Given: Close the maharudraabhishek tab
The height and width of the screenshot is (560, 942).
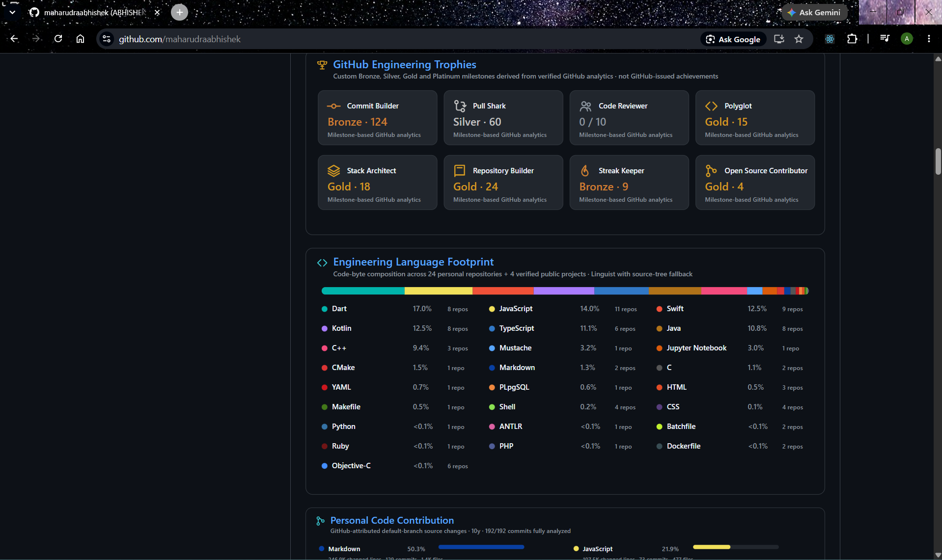Looking at the screenshot, I should (x=157, y=12).
